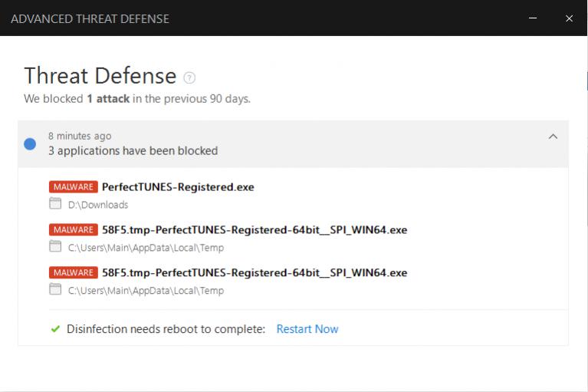The width and height of the screenshot is (588, 392).
Task: Click the green checkmark beside the disinfection message
Action: 55,329
